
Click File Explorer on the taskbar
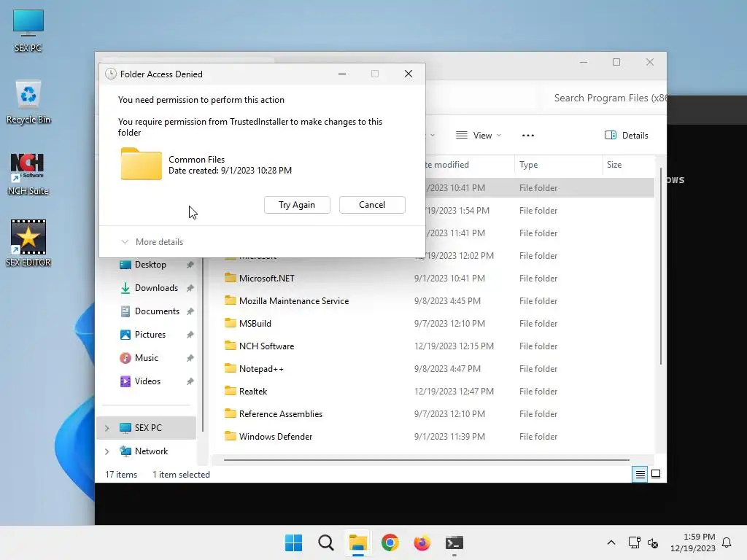click(357, 542)
